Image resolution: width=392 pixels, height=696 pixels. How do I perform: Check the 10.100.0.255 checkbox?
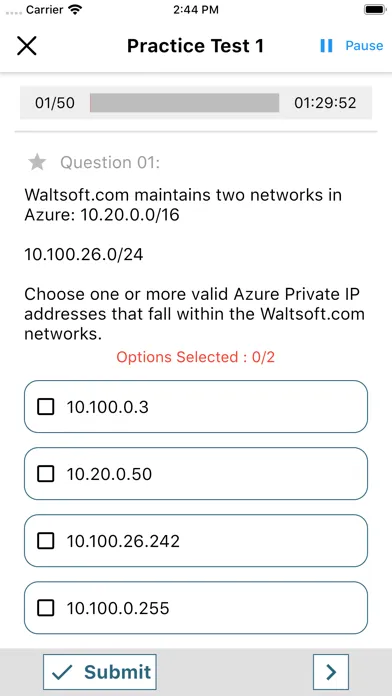(x=46, y=608)
